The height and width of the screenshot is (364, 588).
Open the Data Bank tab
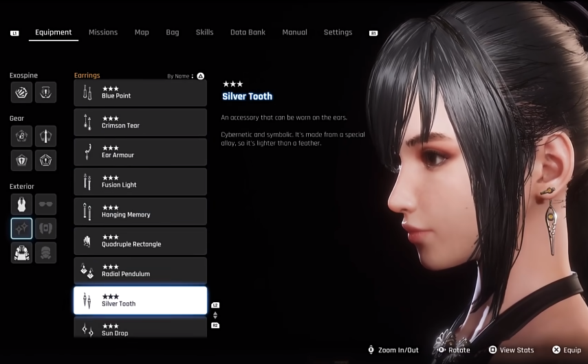point(248,32)
